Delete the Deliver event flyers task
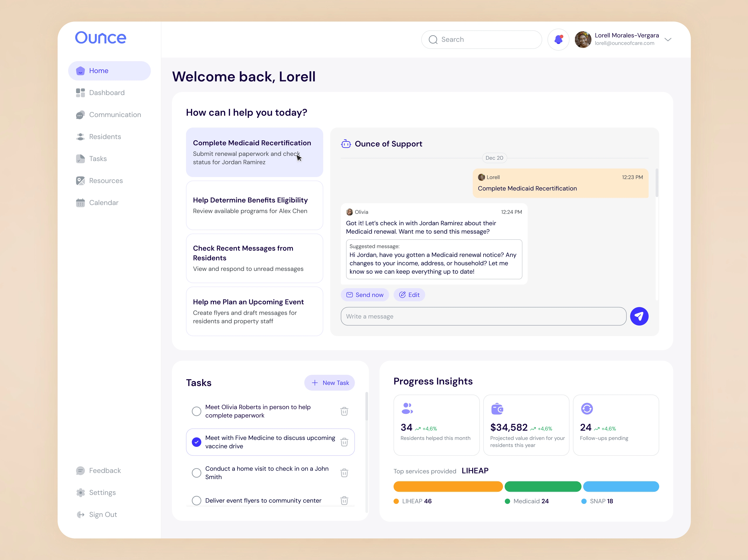 click(344, 500)
